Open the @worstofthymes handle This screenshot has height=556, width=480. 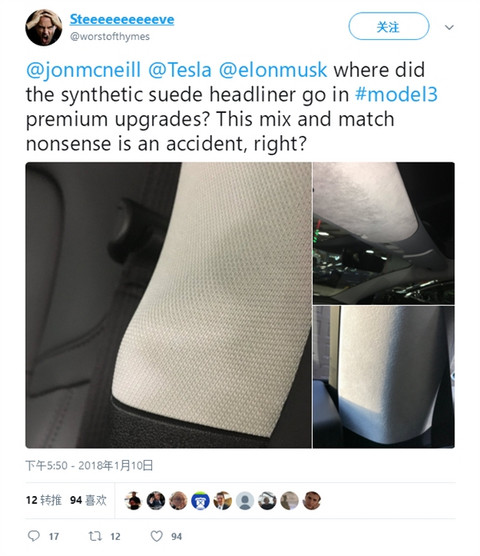pos(110,37)
